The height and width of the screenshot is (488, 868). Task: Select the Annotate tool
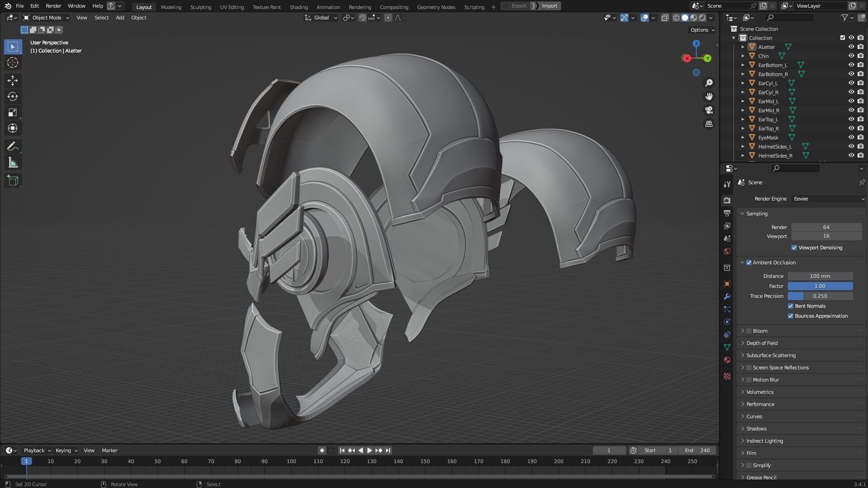pos(13,146)
